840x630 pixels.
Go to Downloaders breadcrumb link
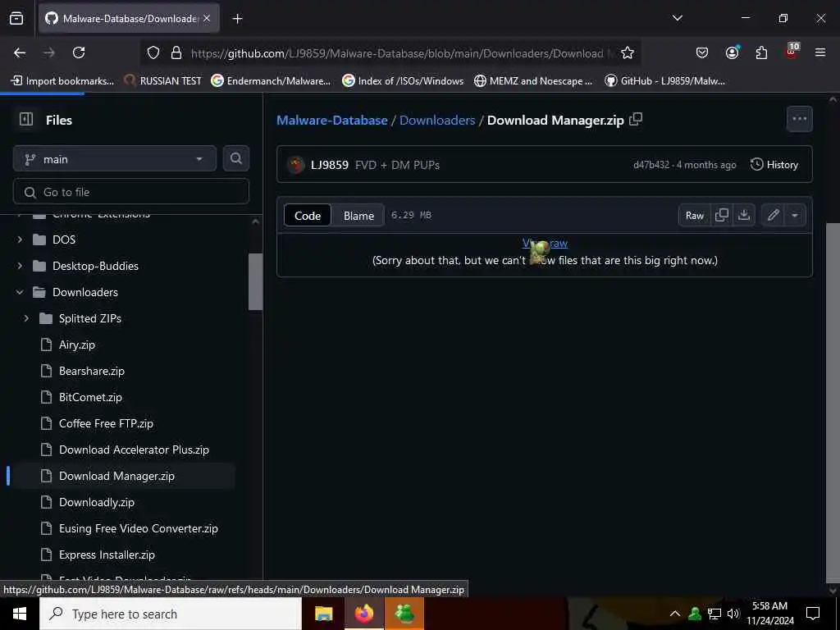pos(437,120)
